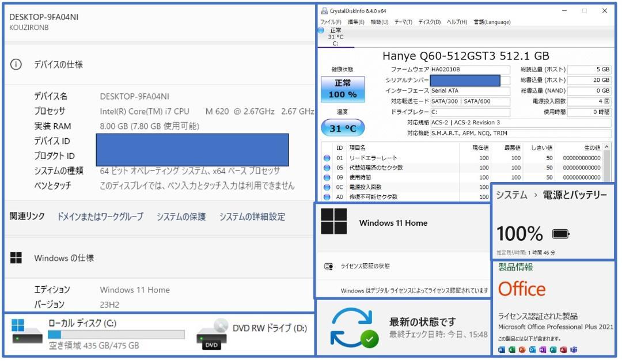Open the テーマ(T) menu
622x364 pixels.
pos(403,22)
